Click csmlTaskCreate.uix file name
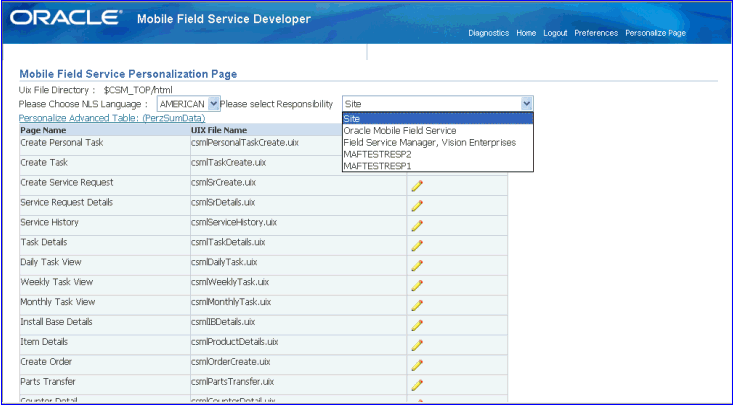Screen dimensions: 734x406 [x=228, y=162]
